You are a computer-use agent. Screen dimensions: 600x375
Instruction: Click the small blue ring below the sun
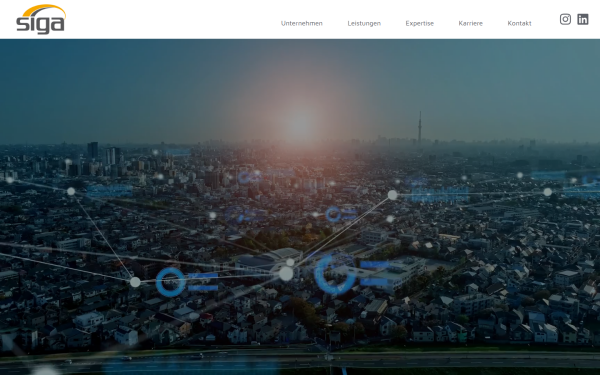[x=333, y=214]
